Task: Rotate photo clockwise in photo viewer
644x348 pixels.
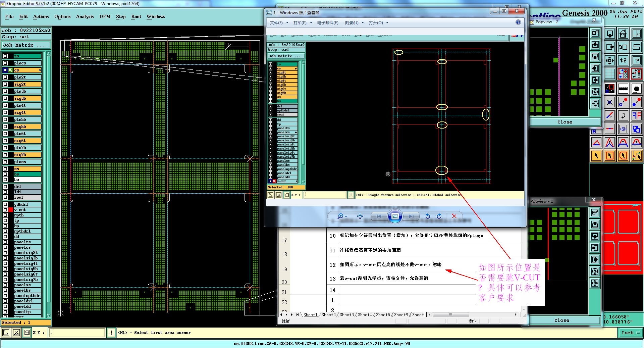Action: tap(439, 216)
